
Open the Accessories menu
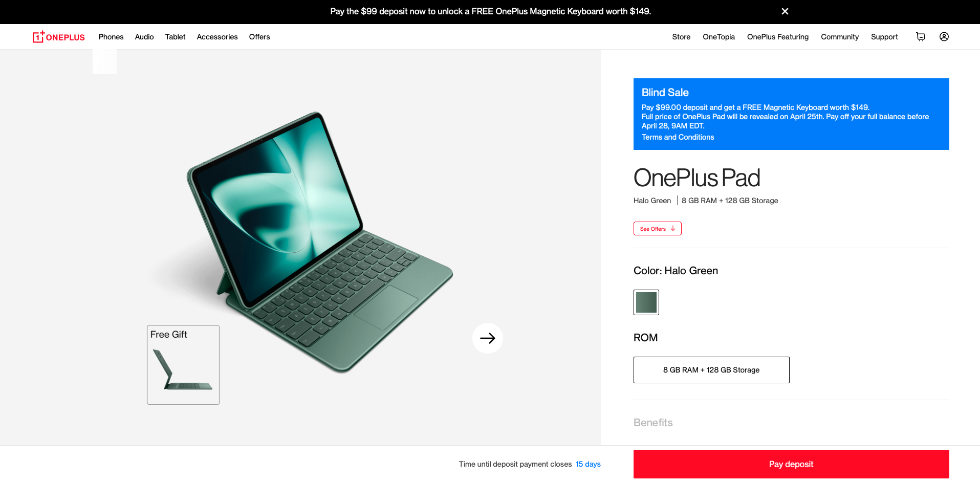(x=217, y=37)
